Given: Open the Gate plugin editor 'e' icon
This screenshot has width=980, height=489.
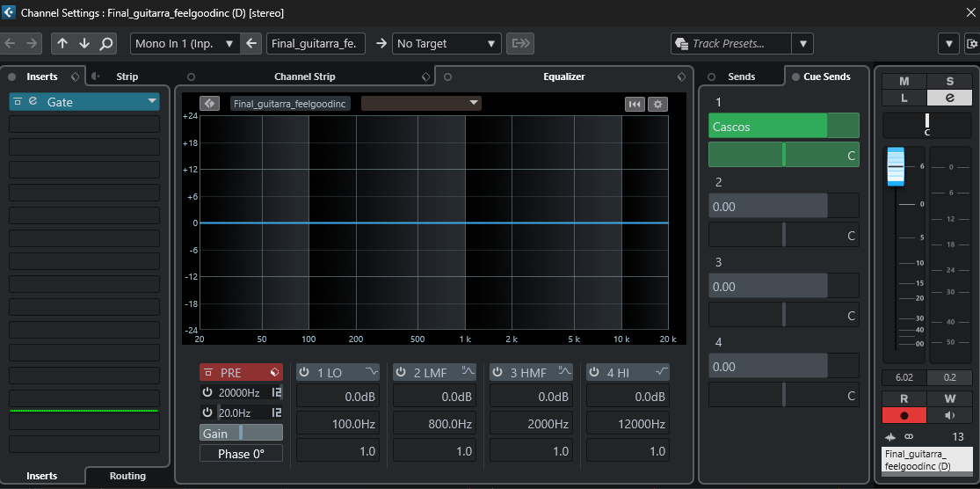Looking at the screenshot, I should click(x=33, y=101).
